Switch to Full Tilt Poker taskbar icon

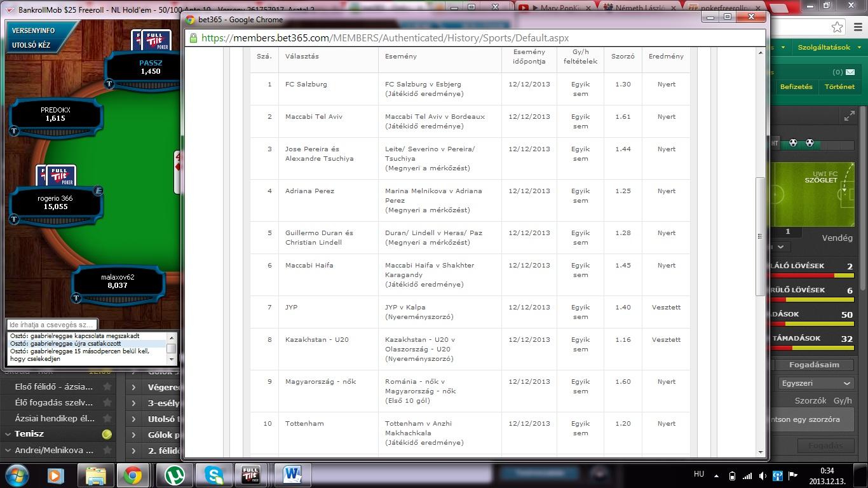pyautogui.click(x=251, y=475)
